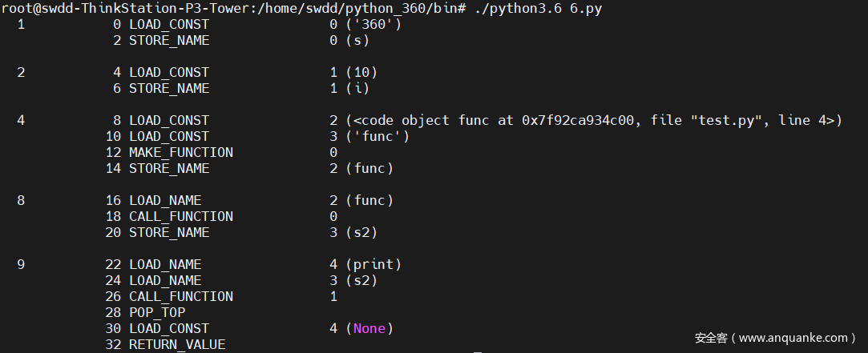Click the code object func description
The width and height of the screenshot is (868, 353).
click(x=594, y=120)
